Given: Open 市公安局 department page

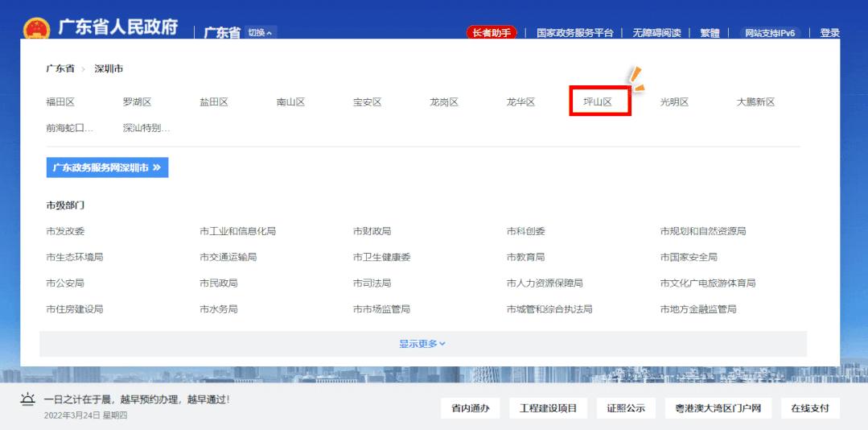Looking at the screenshot, I should [x=65, y=283].
